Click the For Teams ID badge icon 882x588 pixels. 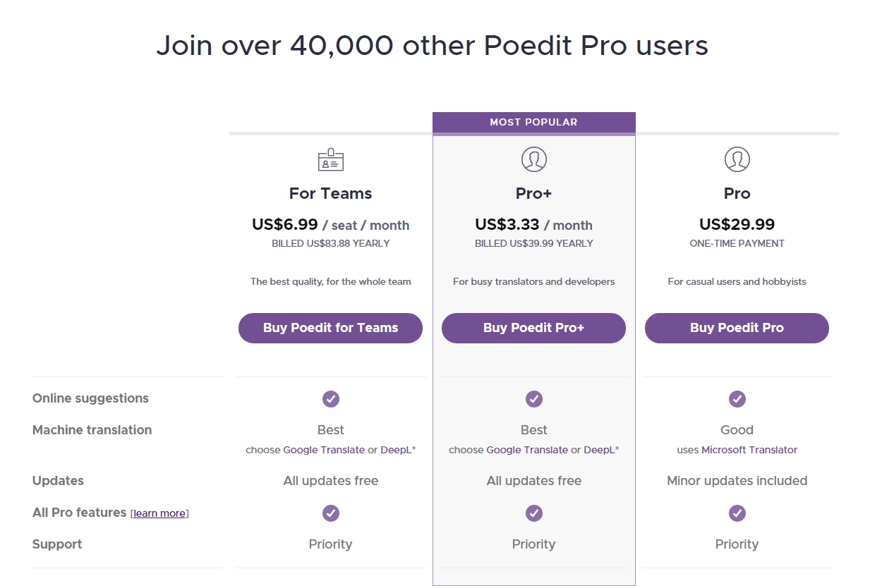pyautogui.click(x=330, y=160)
